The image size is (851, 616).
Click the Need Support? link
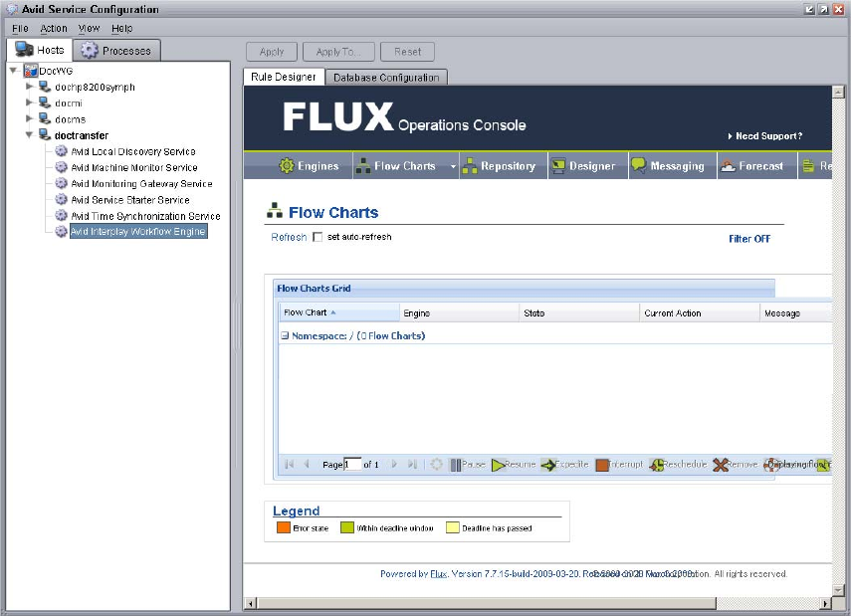765,136
